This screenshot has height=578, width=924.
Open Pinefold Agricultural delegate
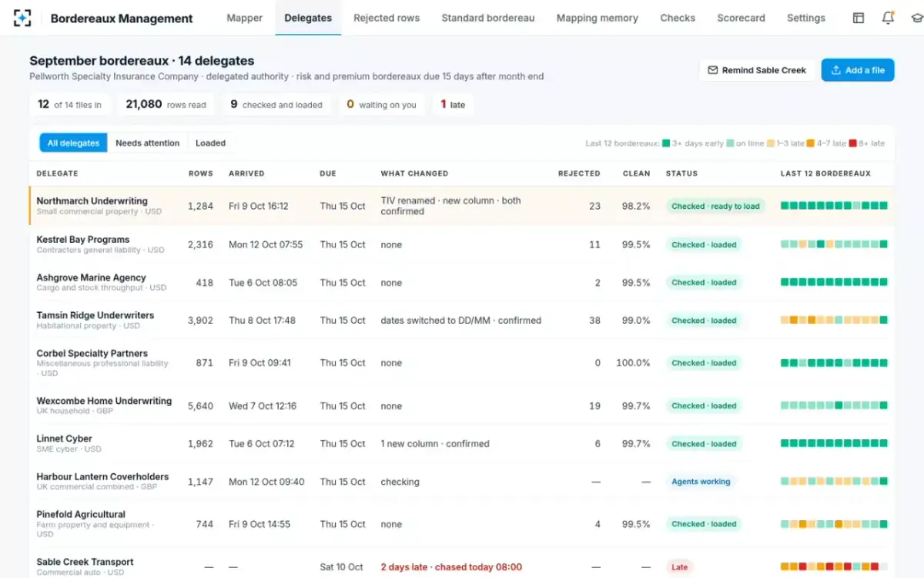click(81, 514)
